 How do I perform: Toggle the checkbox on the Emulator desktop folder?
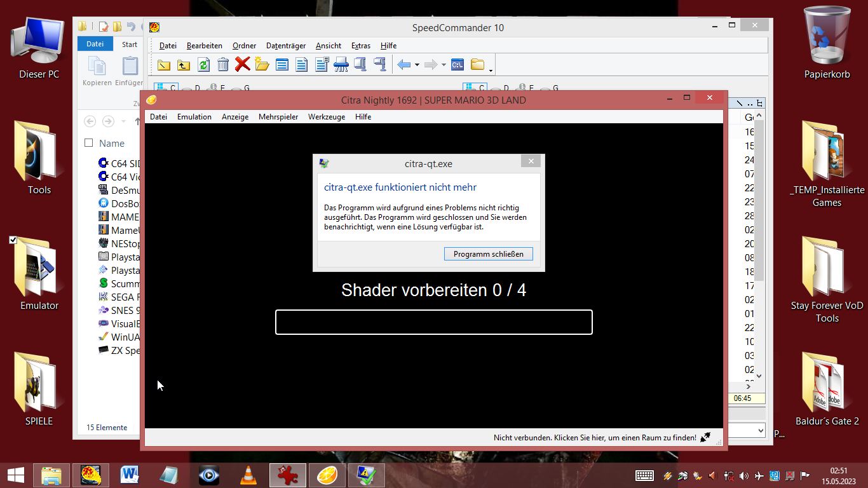[x=13, y=240]
